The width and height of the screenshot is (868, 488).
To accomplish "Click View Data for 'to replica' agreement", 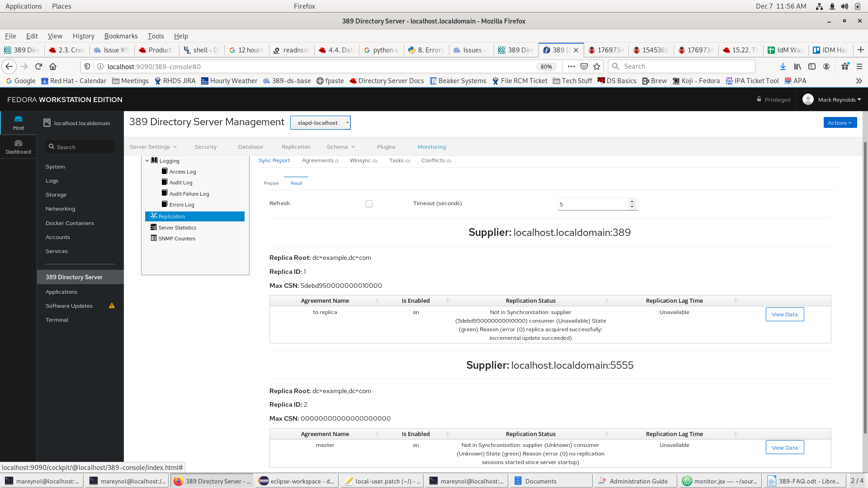I will coord(785,314).
